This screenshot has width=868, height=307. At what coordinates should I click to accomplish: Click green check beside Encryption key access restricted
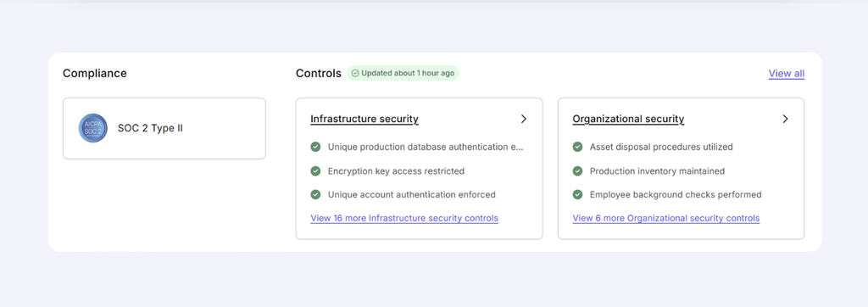click(x=315, y=171)
